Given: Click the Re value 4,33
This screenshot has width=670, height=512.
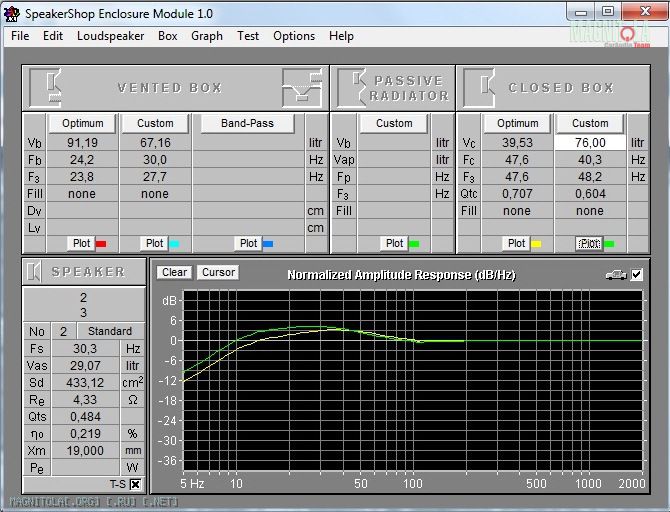Looking at the screenshot, I should pos(85,400).
